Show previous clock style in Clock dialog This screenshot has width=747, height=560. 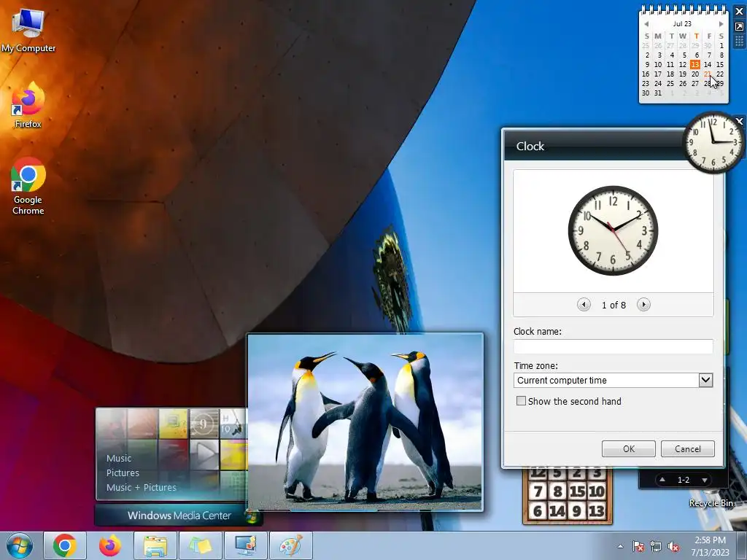click(x=584, y=304)
